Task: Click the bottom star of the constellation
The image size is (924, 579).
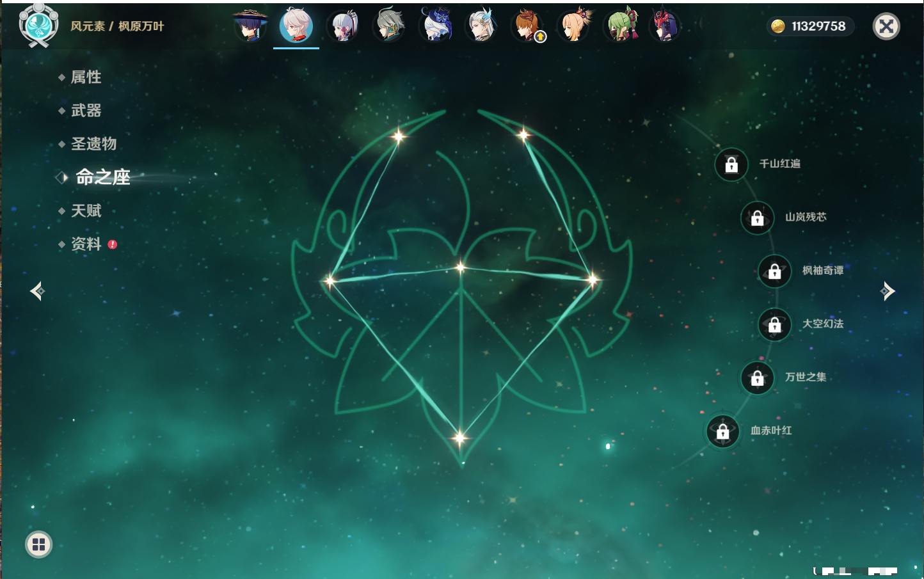Action: pos(459,438)
